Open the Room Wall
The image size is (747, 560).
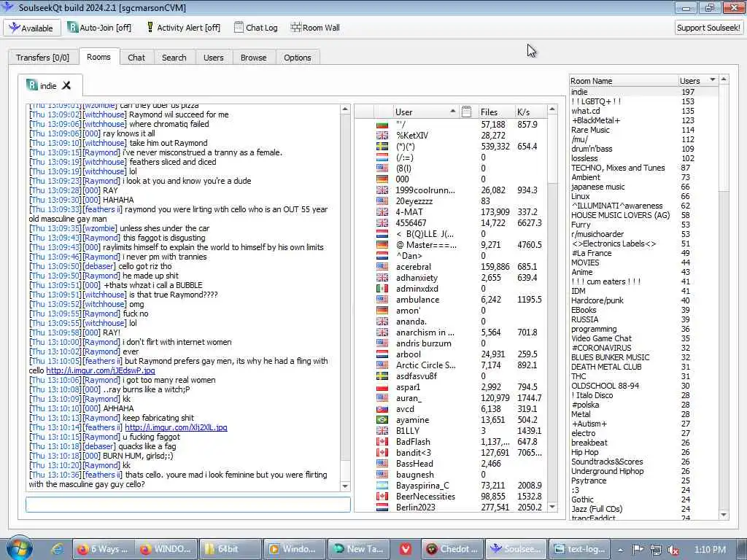coord(315,28)
